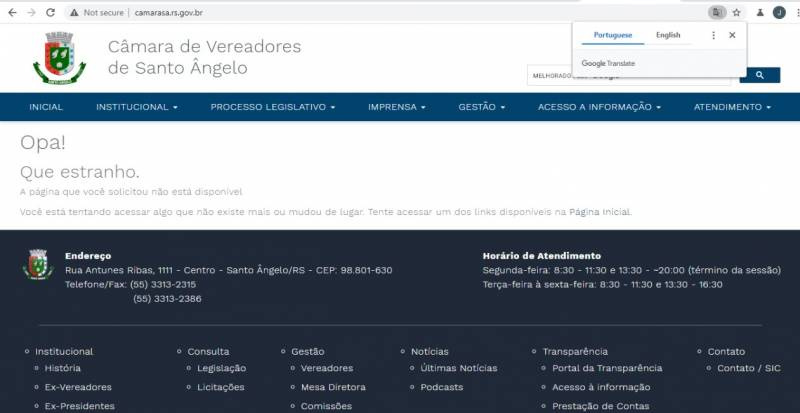This screenshot has height=413, width=800.
Task: Open footer link Acesso à informação
Action: coord(601,387)
